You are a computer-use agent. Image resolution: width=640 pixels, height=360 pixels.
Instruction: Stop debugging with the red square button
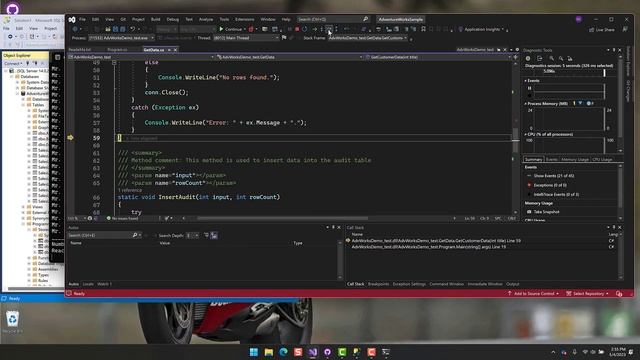pyautogui.click(x=297, y=29)
